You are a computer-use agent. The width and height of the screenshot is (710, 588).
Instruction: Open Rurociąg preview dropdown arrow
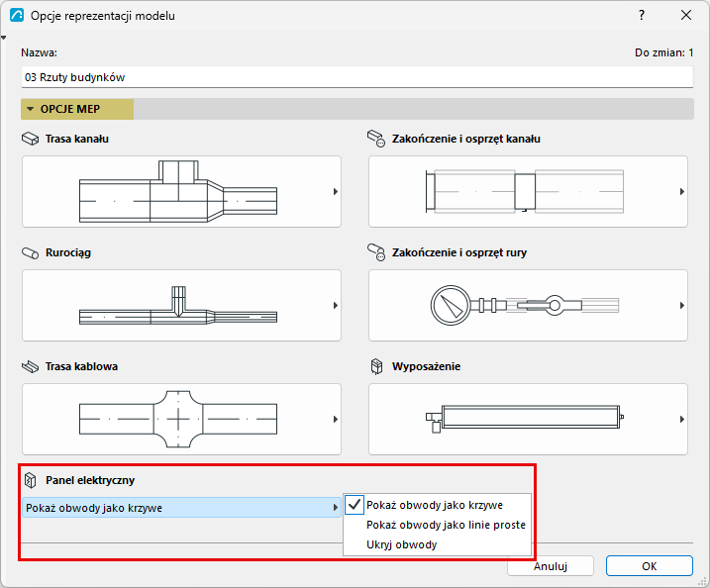(x=336, y=306)
